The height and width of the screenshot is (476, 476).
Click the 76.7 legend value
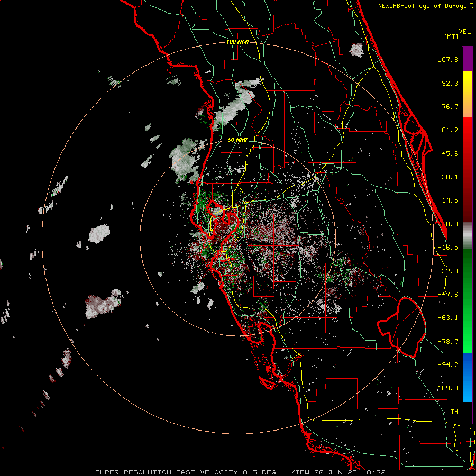coord(450,106)
